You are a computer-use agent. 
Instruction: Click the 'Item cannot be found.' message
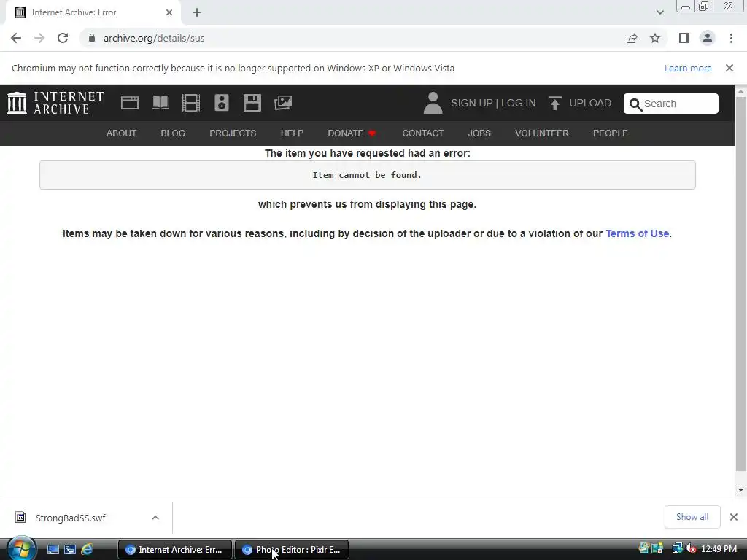click(368, 175)
